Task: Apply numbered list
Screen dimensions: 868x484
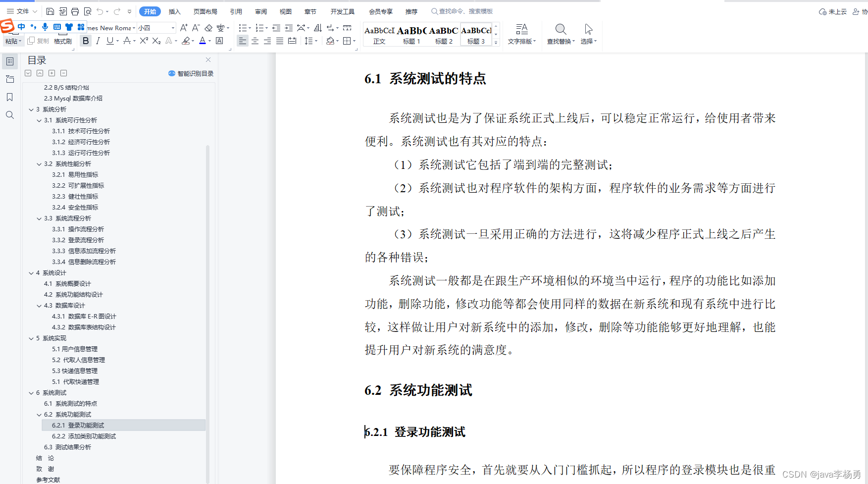Action: [259, 28]
